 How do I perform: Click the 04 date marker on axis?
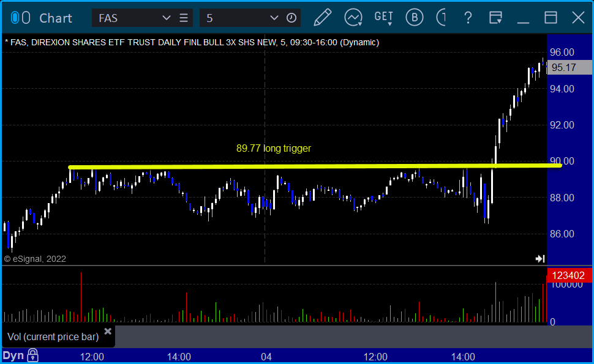click(x=266, y=357)
